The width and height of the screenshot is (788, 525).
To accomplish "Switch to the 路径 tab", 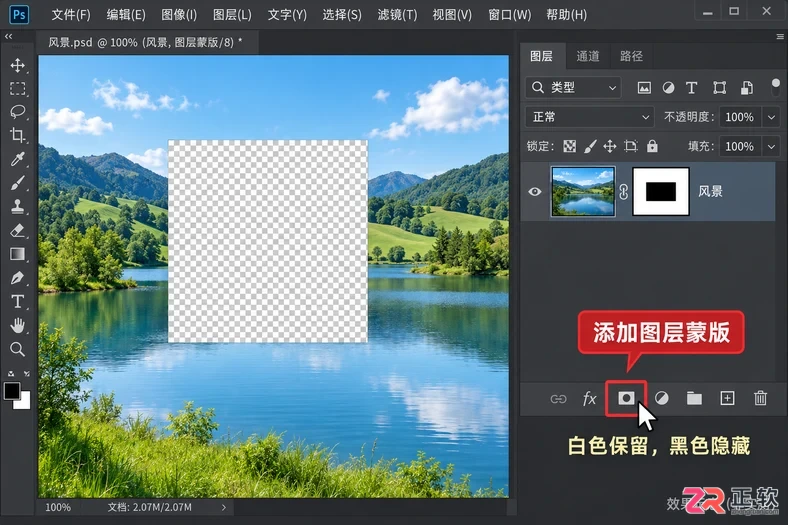I will (631, 56).
